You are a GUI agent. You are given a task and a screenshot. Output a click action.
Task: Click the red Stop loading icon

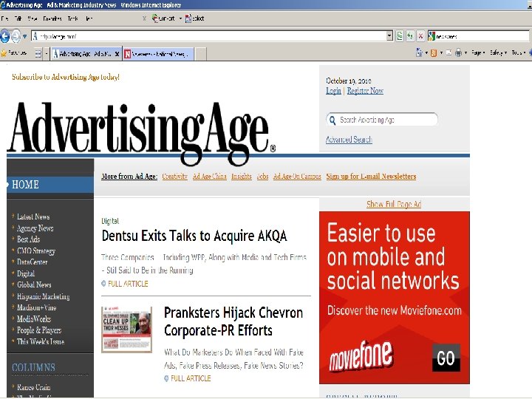pos(420,35)
